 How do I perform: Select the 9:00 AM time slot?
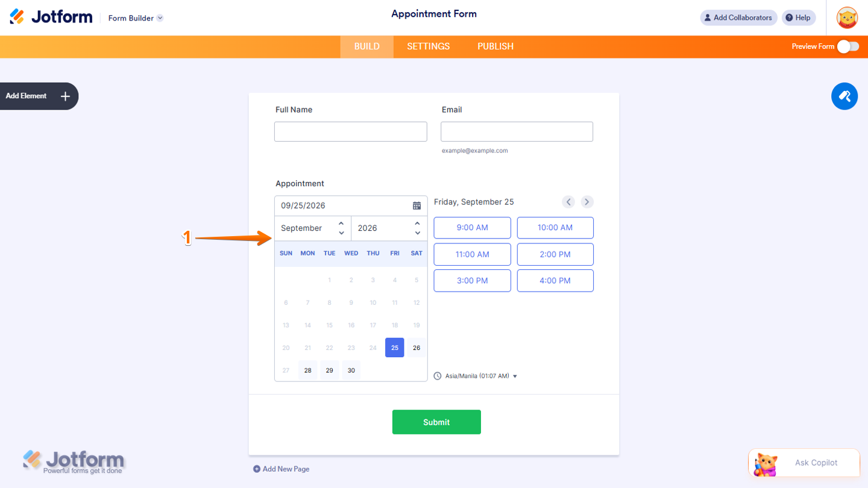point(473,228)
